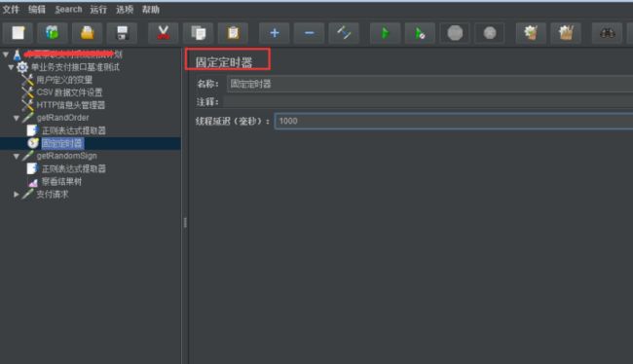This screenshot has height=364, width=633.
Task: Select CSV 数据文件设置 tree item
Action: click(x=69, y=92)
